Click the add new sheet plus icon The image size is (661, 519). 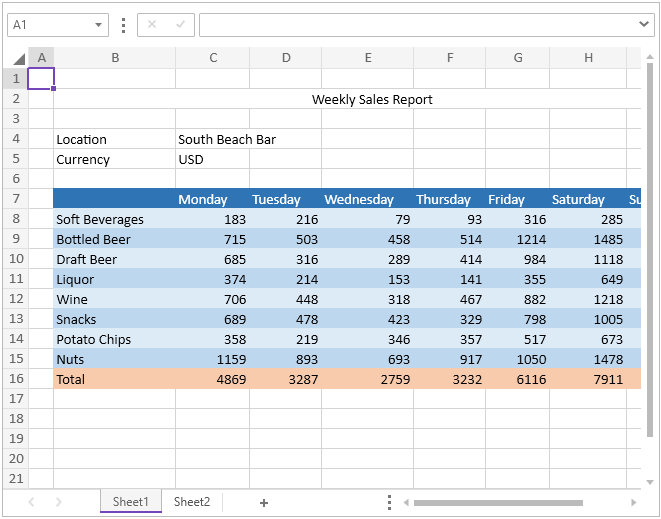point(264,502)
